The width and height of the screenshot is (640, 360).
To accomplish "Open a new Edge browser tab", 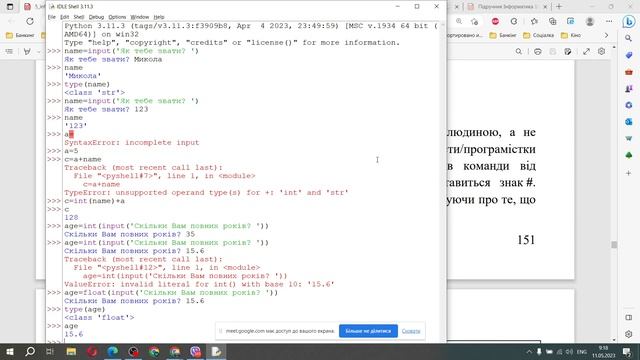I will point(559,7).
